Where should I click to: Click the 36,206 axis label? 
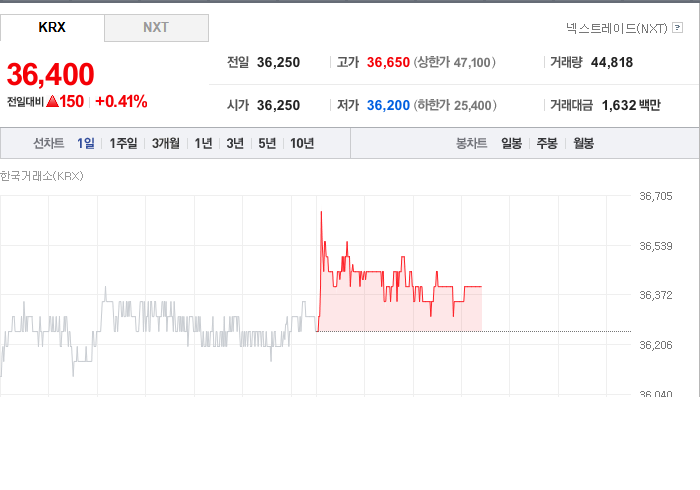coord(656,345)
